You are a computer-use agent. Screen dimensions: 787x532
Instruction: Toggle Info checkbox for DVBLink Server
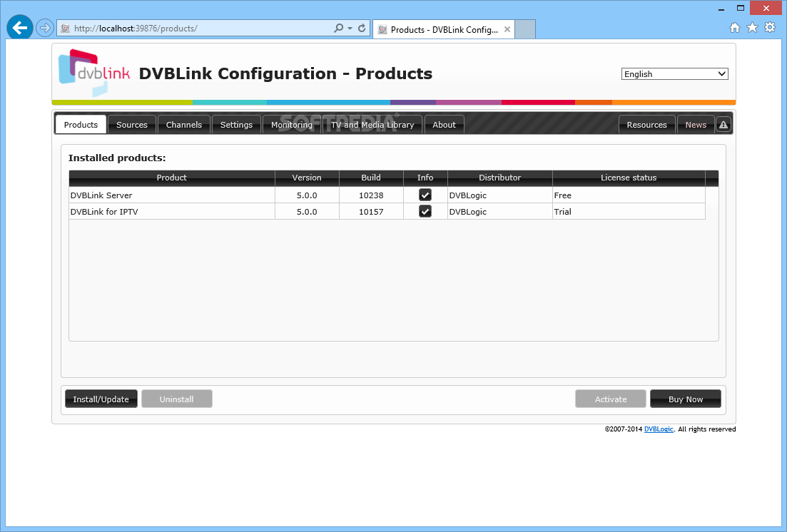pos(425,195)
